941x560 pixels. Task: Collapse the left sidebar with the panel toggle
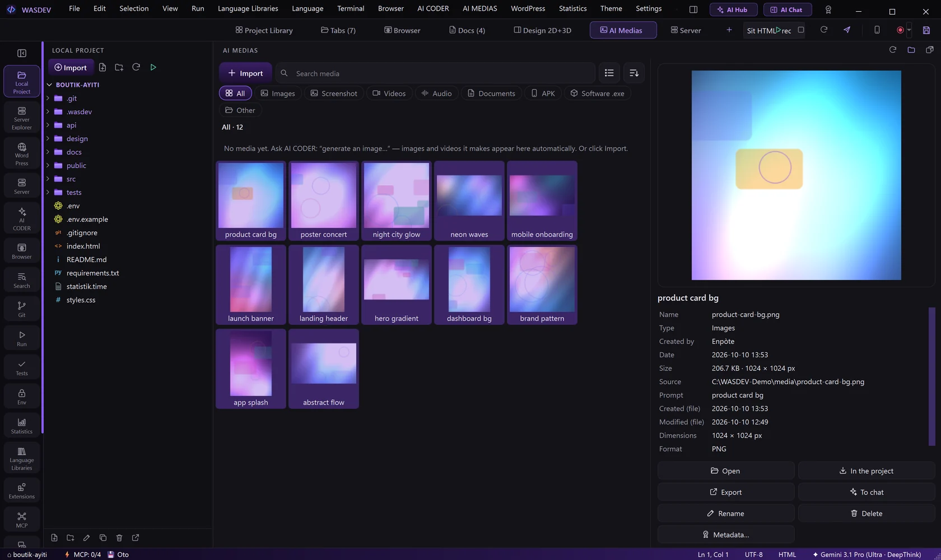(x=22, y=53)
